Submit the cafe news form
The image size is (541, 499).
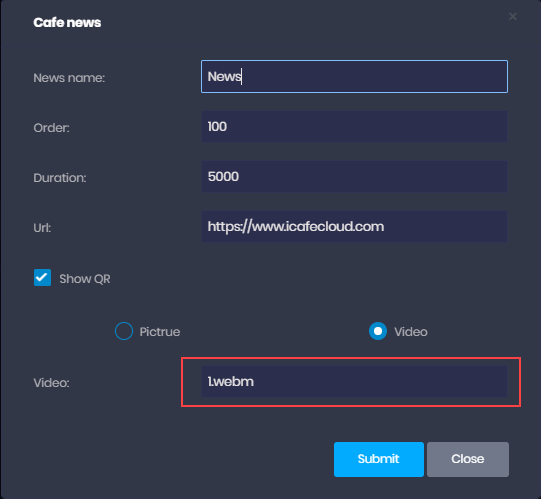pos(379,459)
